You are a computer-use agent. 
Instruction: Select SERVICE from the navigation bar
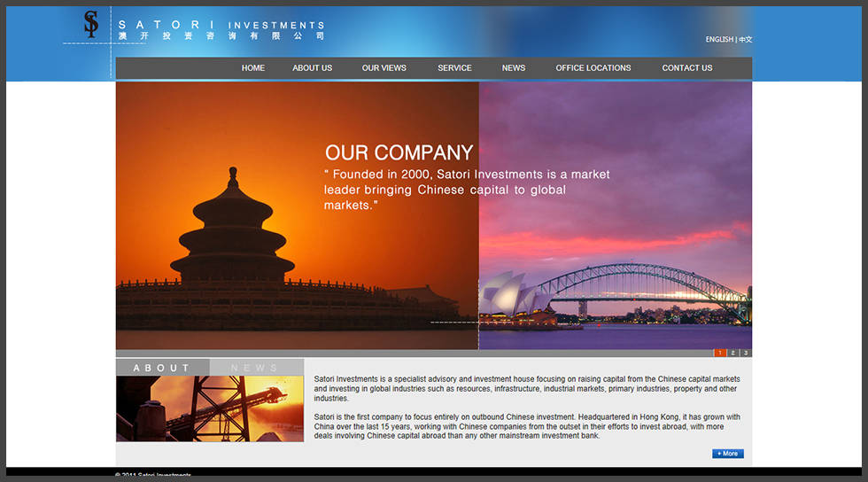click(454, 68)
